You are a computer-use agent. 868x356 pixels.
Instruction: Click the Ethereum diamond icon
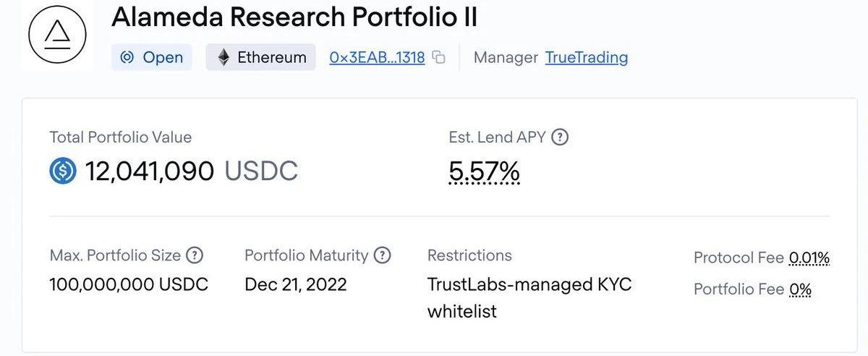click(224, 57)
